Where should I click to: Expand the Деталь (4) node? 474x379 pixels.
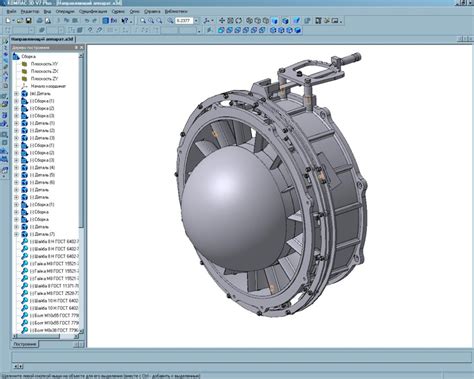[16, 167]
